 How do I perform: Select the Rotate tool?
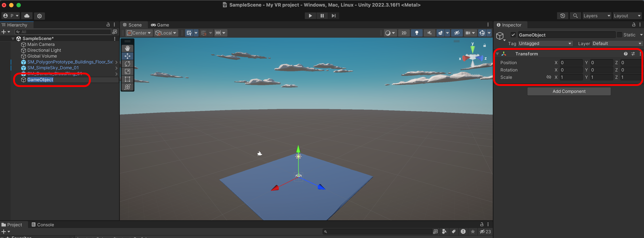pyautogui.click(x=127, y=64)
